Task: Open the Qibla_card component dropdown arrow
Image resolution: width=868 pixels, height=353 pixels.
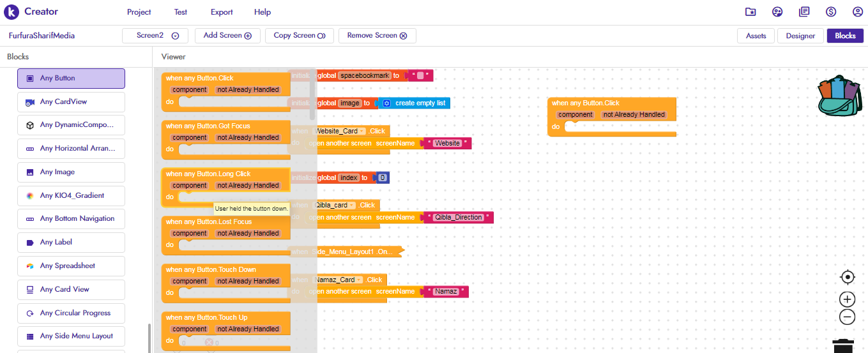Action: [x=352, y=206]
